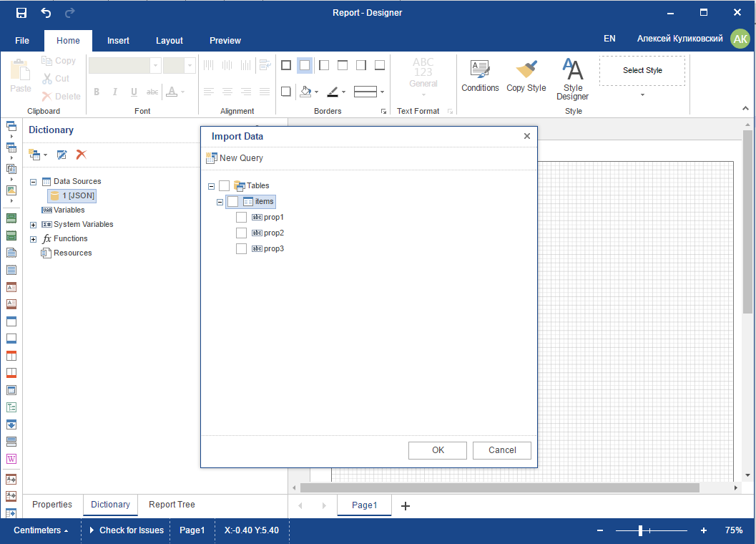Save the report with the floppy icon
756x544 pixels.
[x=21, y=13]
